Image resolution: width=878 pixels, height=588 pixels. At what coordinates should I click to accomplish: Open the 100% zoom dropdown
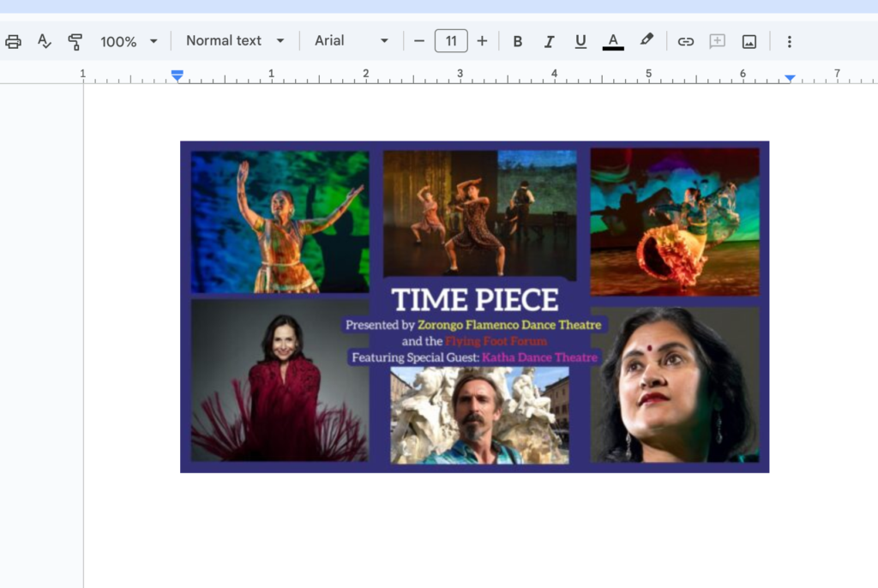pos(129,41)
